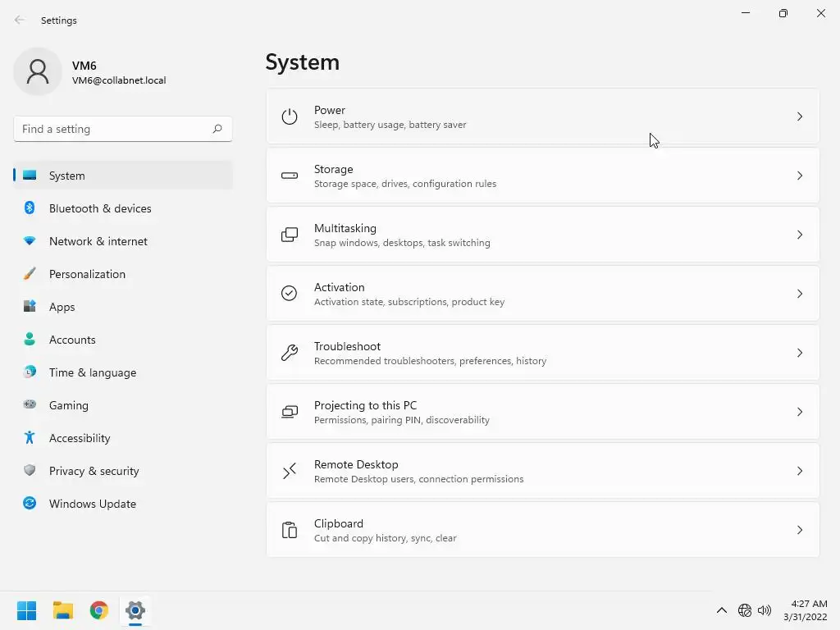Expand Troubleshoot settings chevron
Viewport: 840px width, 630px height.
(799, 353)
